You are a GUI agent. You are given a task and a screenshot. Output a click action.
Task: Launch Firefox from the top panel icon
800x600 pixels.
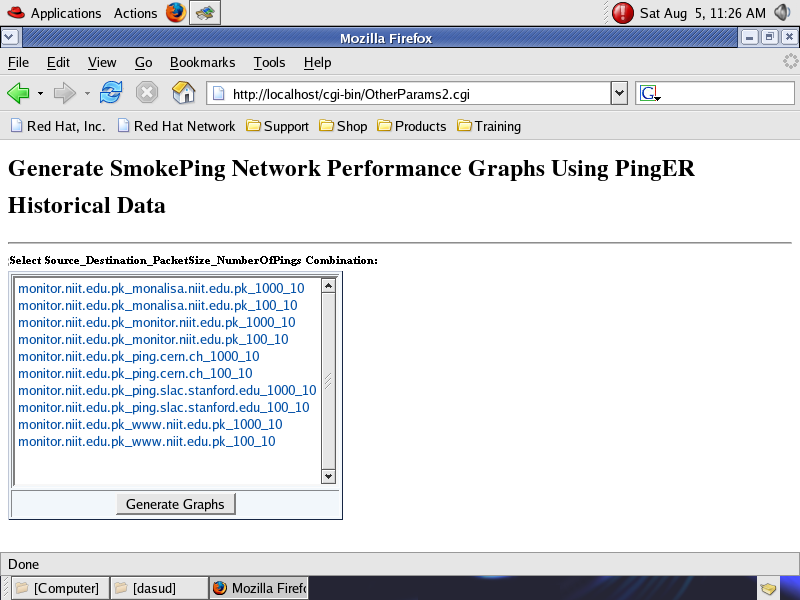176,13
